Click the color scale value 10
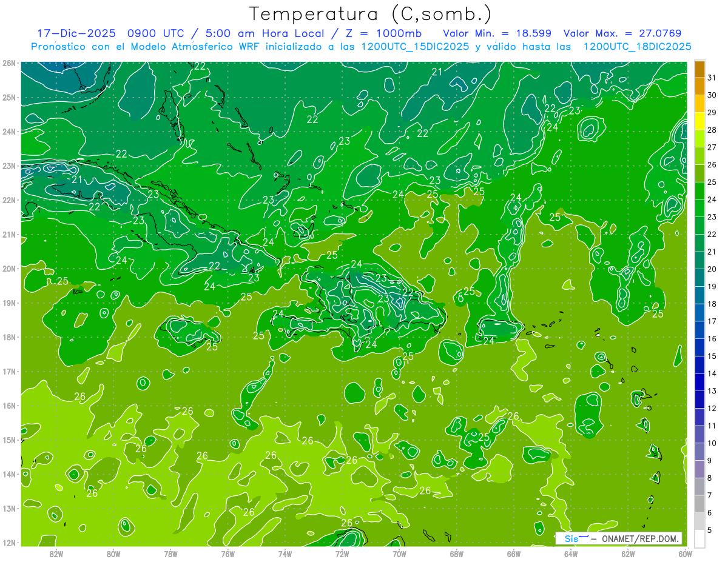Image resolution: width=728 pixels, height=562 pixels. [712, 443]
